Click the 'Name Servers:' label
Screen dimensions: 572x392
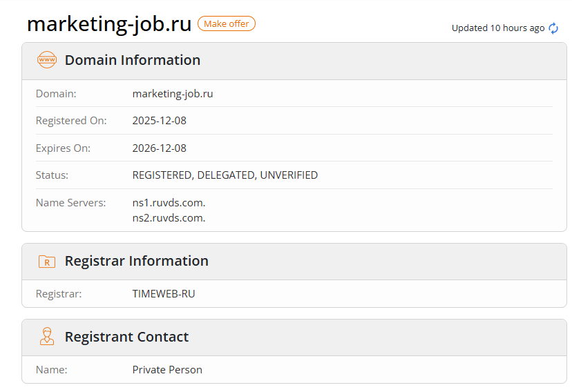pos(70,203)
